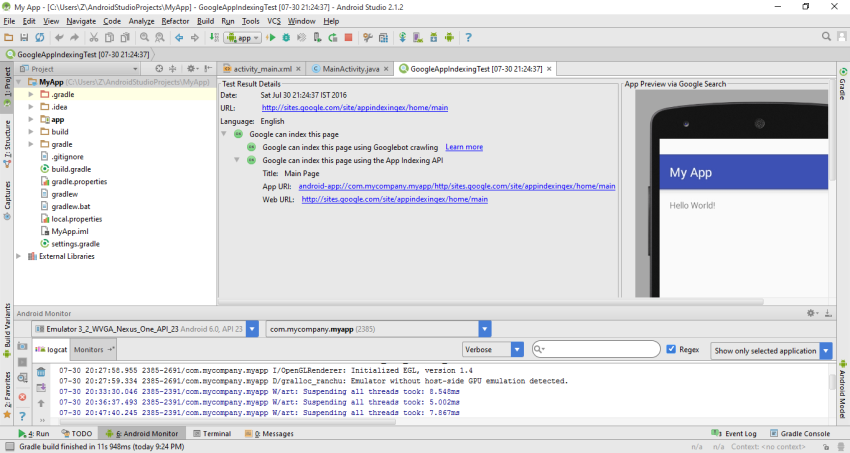Click the Learn more link
The image size is (850, 453).
pos(464,147)
